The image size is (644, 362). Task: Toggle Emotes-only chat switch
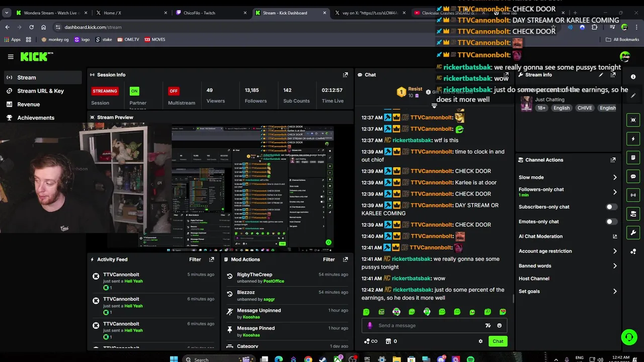[611, 222]
